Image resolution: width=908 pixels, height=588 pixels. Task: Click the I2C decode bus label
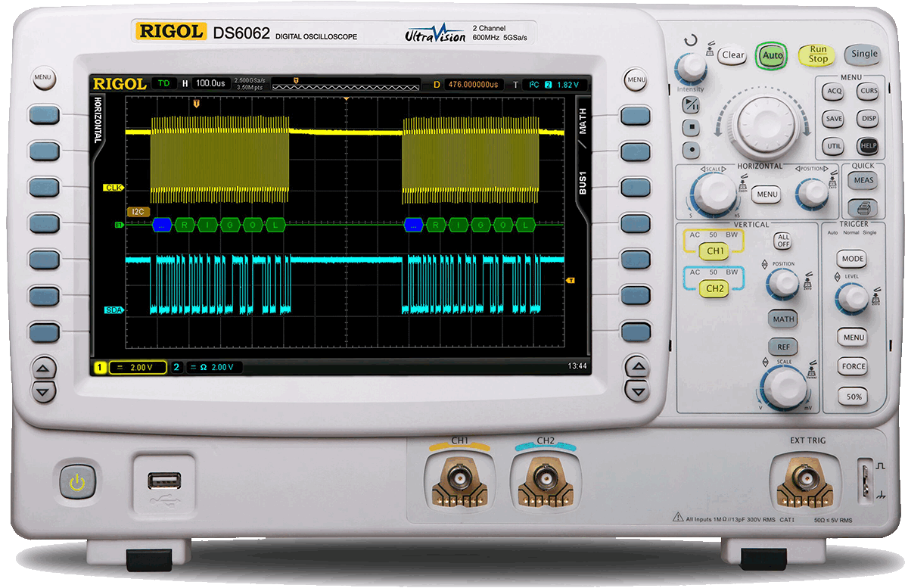tap(138, 212)
